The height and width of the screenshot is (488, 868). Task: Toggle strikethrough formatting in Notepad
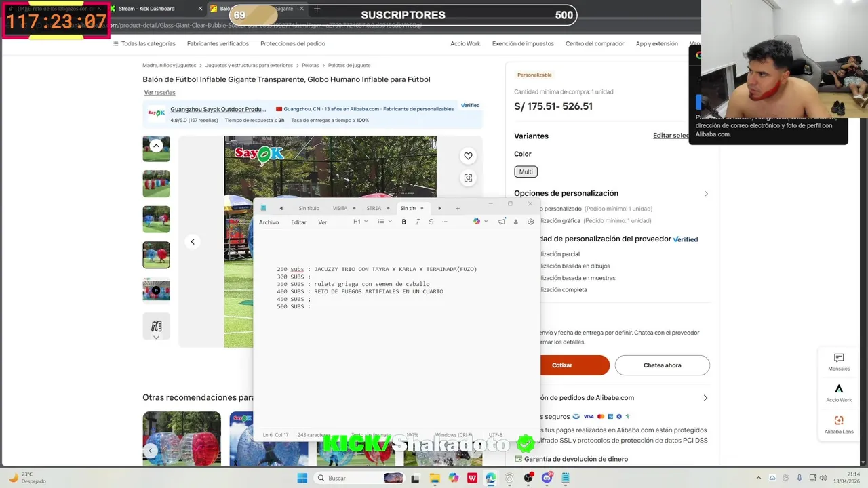431,222
